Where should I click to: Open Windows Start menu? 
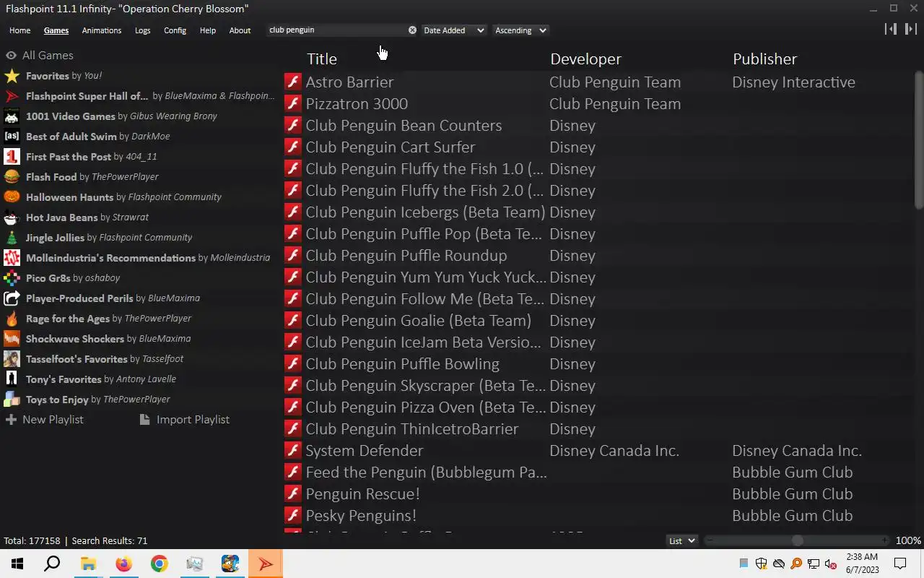point(17,564)
